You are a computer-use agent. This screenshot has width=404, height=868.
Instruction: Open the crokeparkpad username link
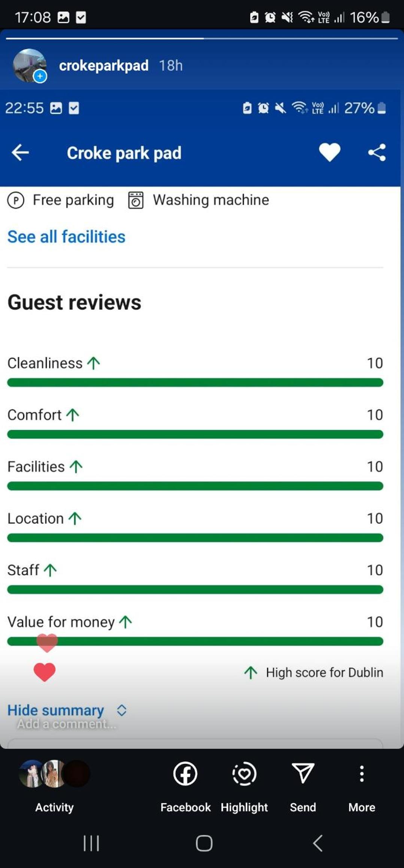(x=104, y=66)
